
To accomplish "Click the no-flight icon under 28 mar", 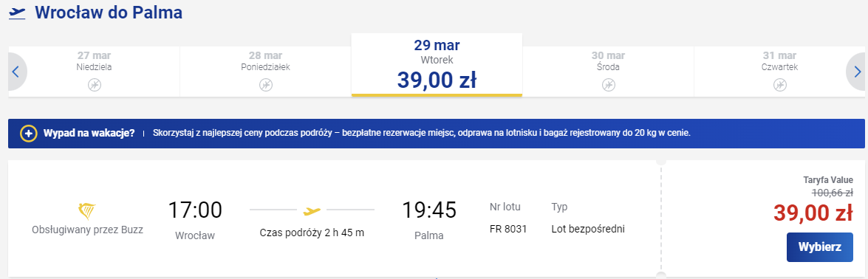I will tap(266, 86).
